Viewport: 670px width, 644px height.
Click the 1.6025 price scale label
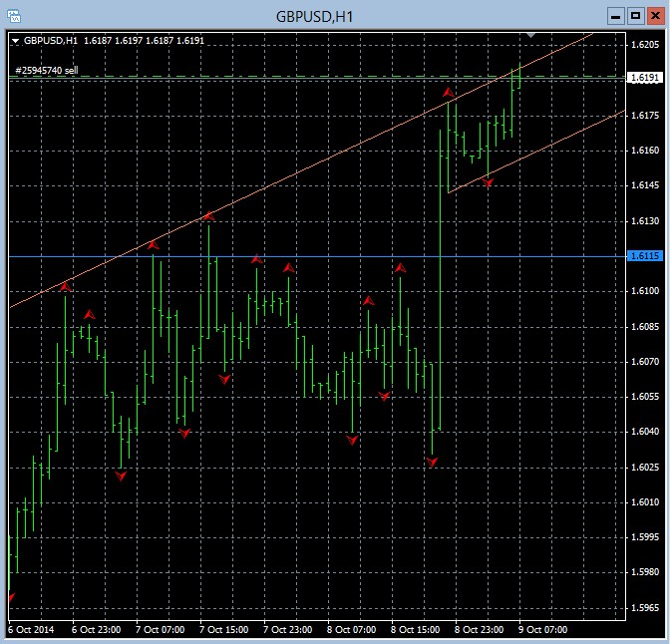point(645,468)
